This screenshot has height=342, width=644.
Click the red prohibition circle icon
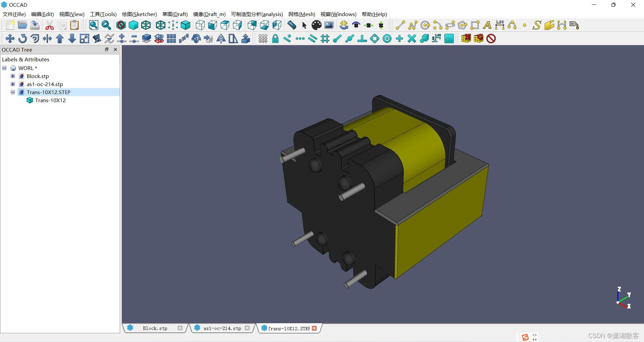tap(491, 39)
